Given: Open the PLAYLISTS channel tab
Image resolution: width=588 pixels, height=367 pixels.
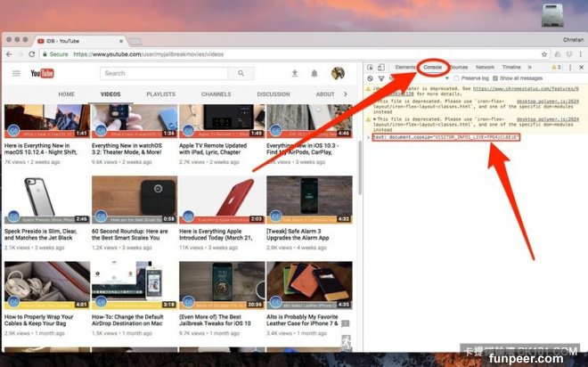Looking at the screenshot, I should [x=160, y=94].
